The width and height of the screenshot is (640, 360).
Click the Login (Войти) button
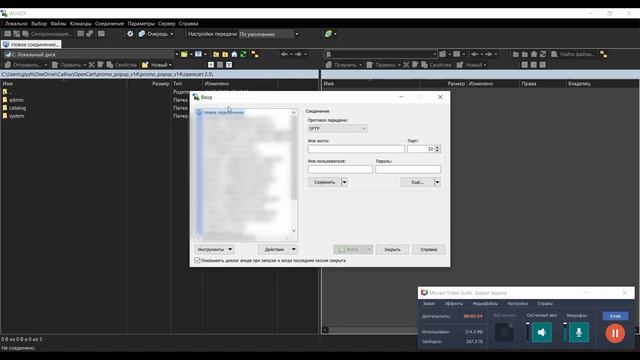coord(350,249)
